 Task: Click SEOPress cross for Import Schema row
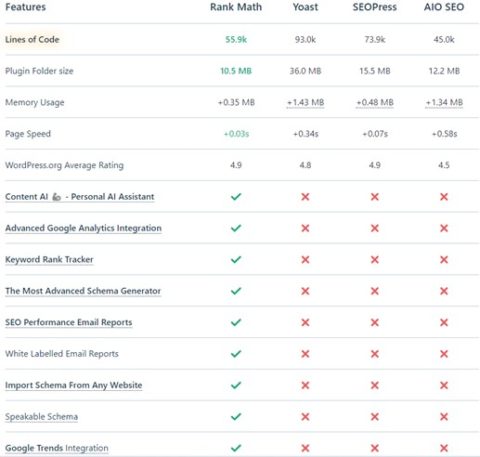tap(375, 385)
